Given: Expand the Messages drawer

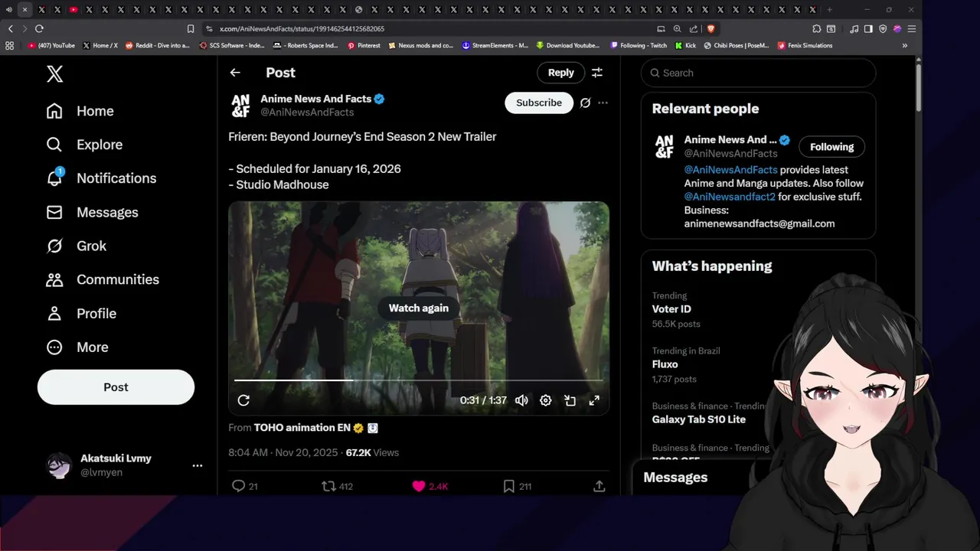Looking at the screenshot, I should (x=675, y=478).
